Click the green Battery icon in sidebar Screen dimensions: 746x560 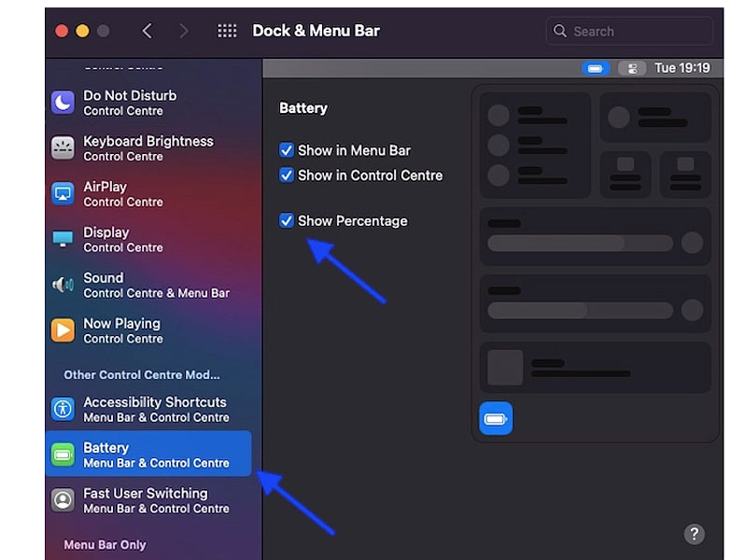[x=63, y=455]
